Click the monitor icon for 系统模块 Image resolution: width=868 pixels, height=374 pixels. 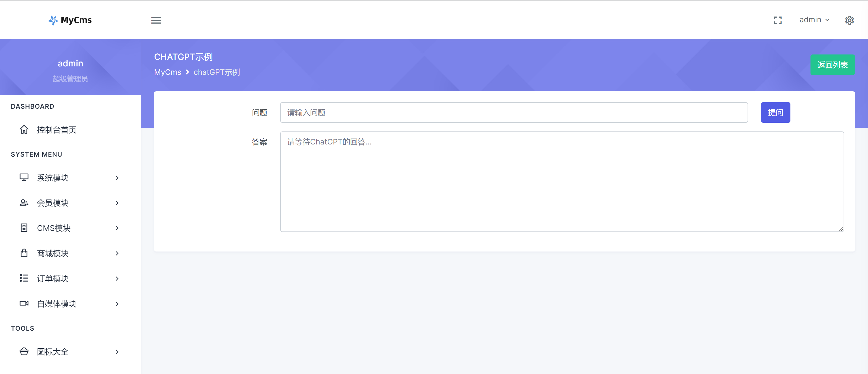click(24, 178)
